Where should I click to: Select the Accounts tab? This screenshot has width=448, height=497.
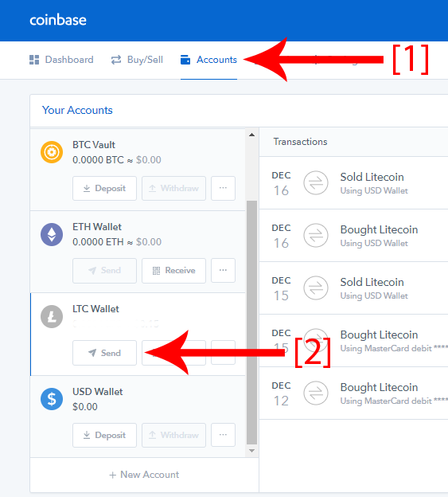pos(208,60)
